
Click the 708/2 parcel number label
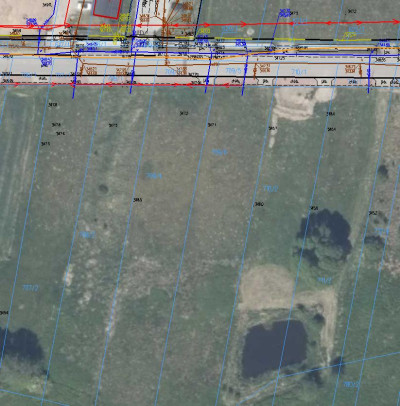tap(87, 235)
